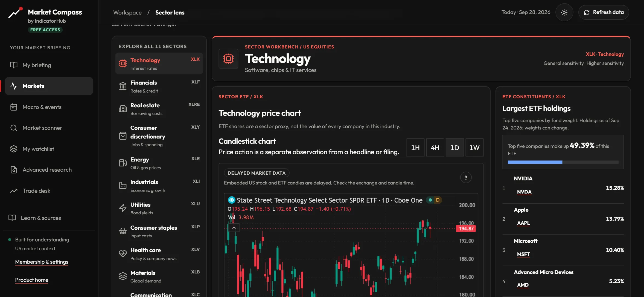Open Macro & events calendar icon

14,107
